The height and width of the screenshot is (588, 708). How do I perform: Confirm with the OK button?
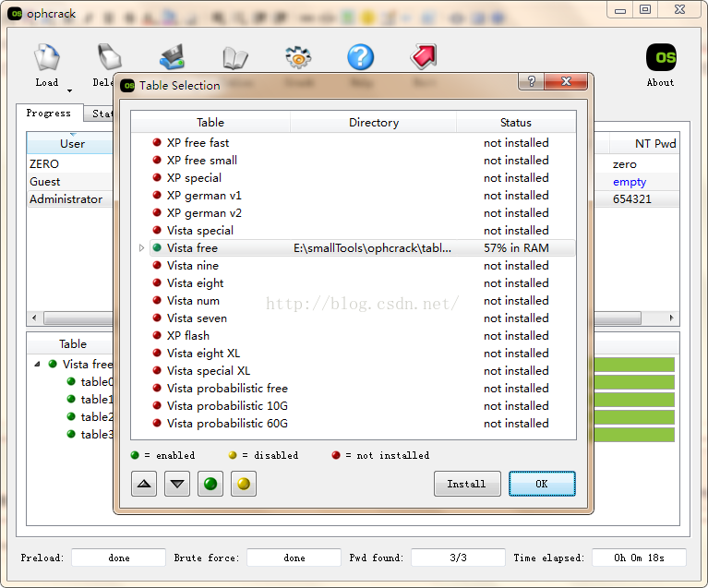click(542, 484)
